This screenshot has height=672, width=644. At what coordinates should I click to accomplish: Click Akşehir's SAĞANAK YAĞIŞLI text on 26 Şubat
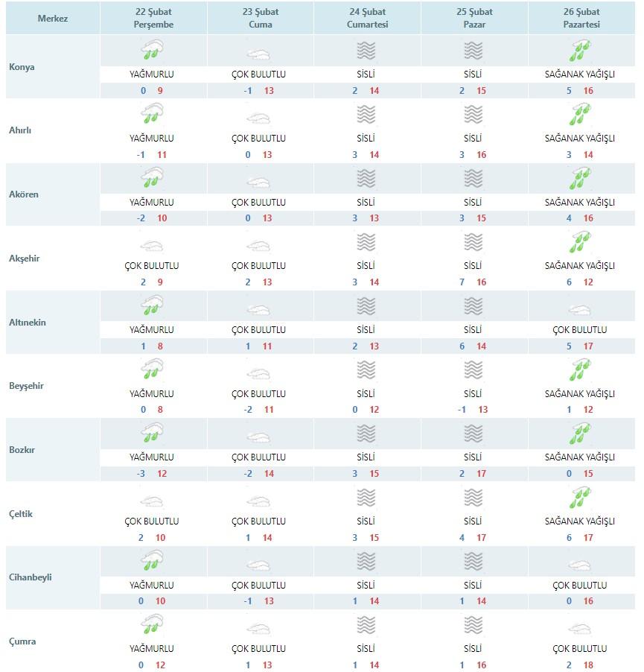point(580,266)
